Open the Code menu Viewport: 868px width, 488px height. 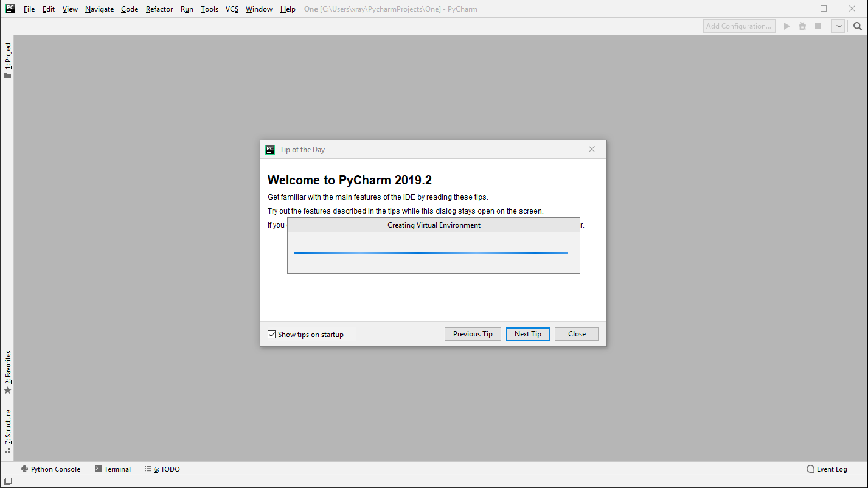point(130,9)
